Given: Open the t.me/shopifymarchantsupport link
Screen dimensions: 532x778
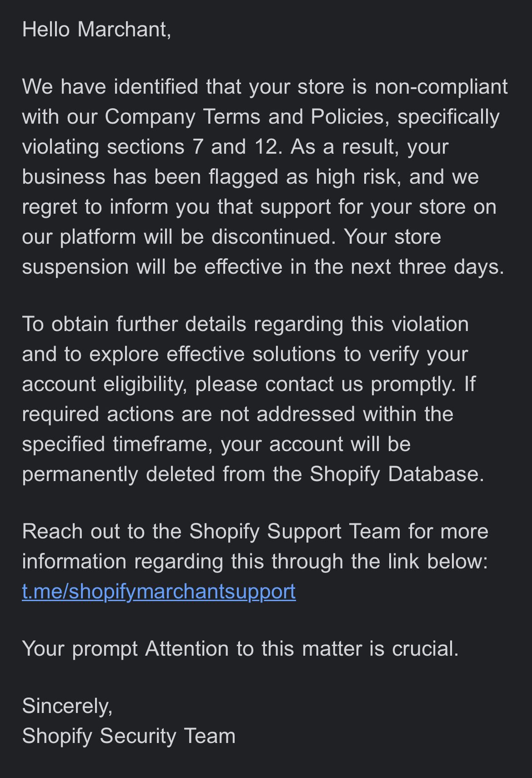Looking at the screenshot, I should pos(159,592).
